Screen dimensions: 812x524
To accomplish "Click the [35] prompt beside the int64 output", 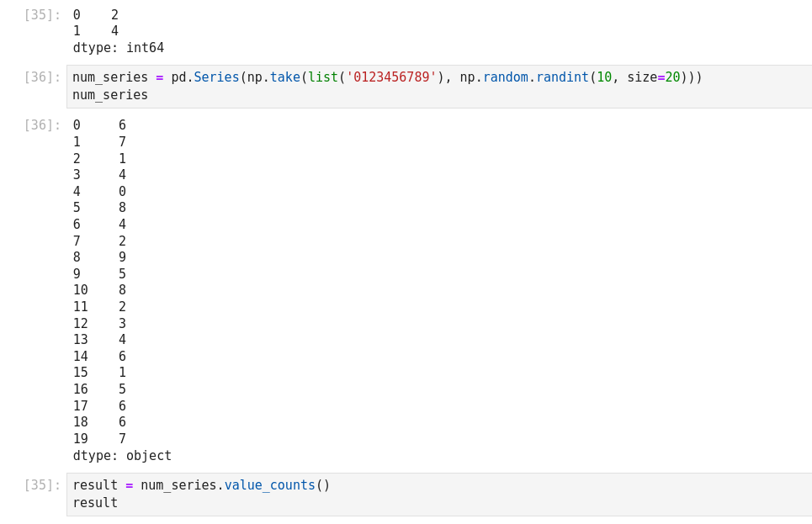I will pyautogui.click(x=42, y=15).
